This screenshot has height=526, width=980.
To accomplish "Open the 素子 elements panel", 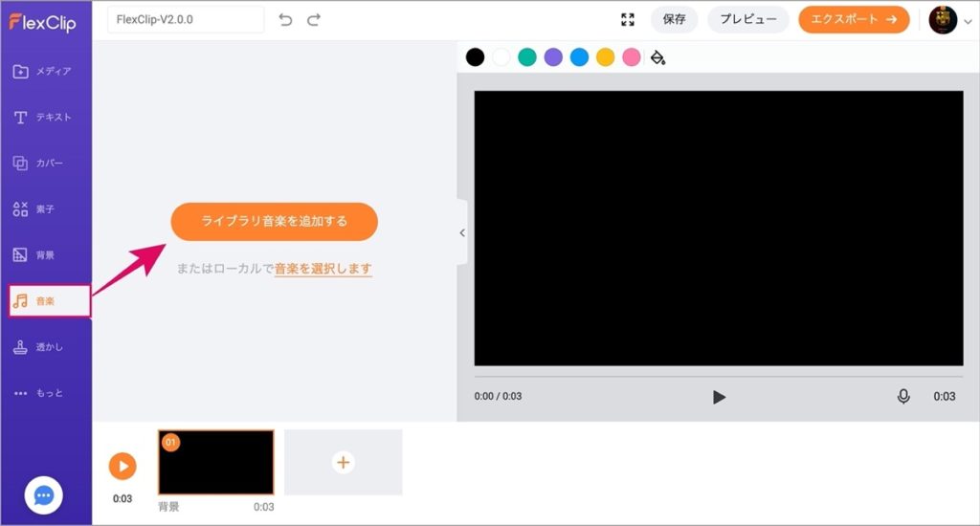I will 34,209.
